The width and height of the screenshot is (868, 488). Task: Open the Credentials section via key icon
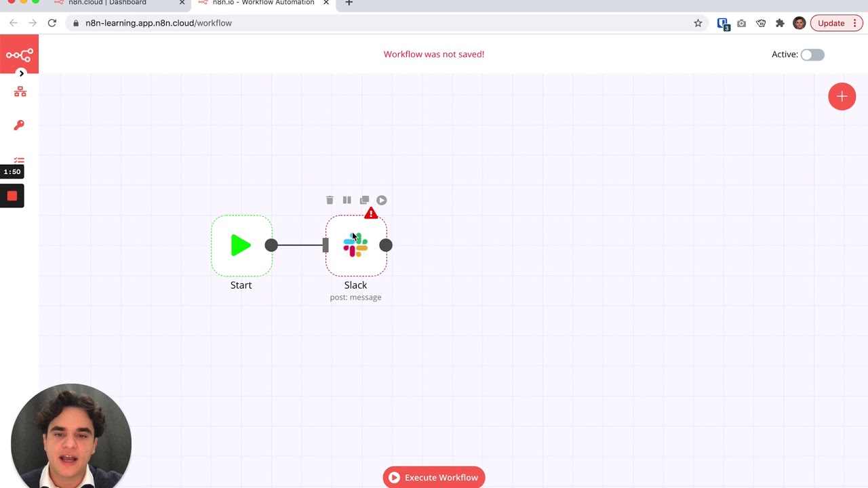19,125
